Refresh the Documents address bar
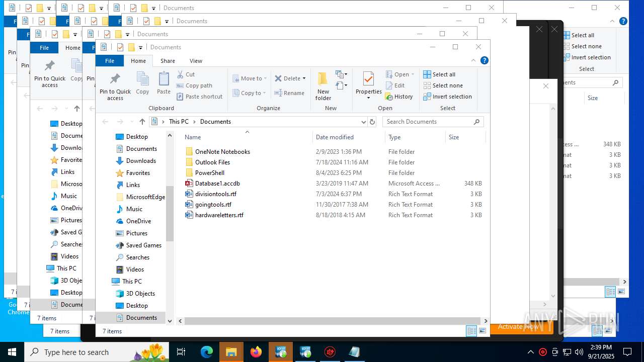Screen dimensions: 644x362 tap(372, 122)
